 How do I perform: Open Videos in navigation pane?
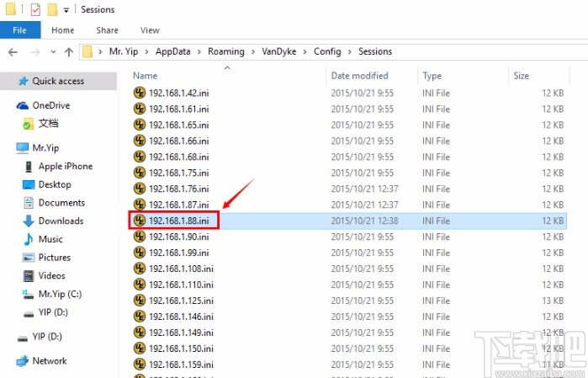[52, 275]
